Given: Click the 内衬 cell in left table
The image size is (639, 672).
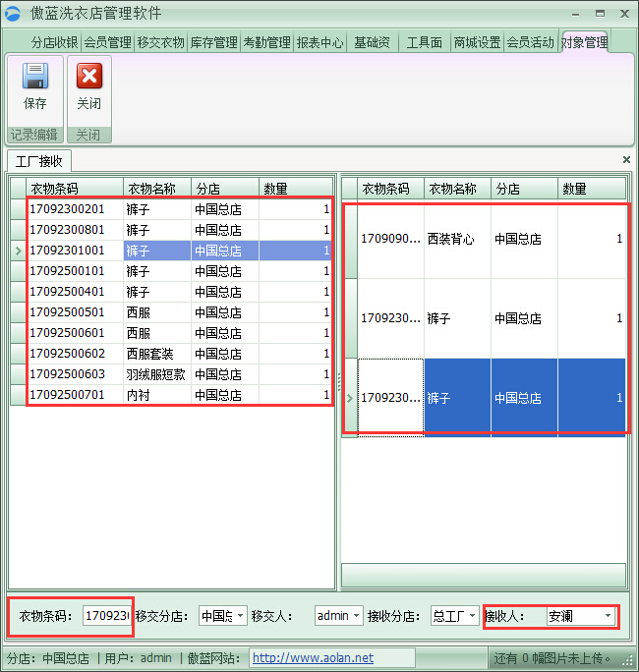Looking at the screenshot, I should tap(157, 395).
